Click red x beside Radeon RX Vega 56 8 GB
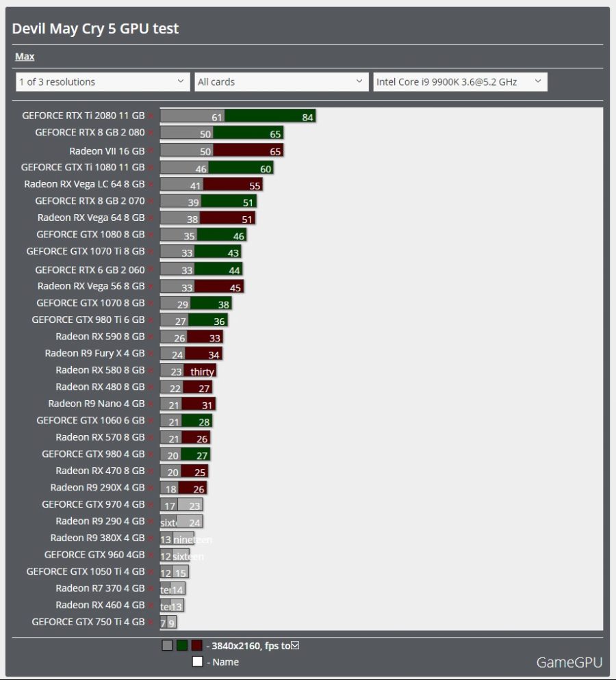 pyautogui.click(x=151, y=286)
